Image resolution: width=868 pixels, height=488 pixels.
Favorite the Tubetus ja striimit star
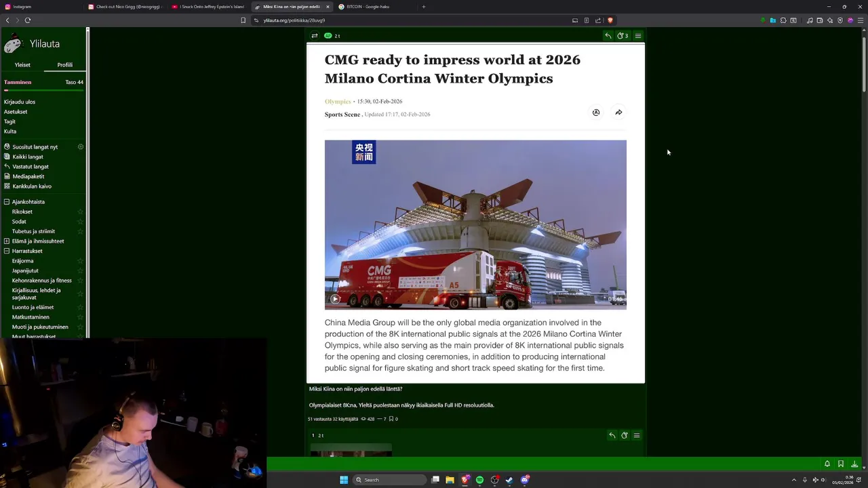click(x=81, y=232)
